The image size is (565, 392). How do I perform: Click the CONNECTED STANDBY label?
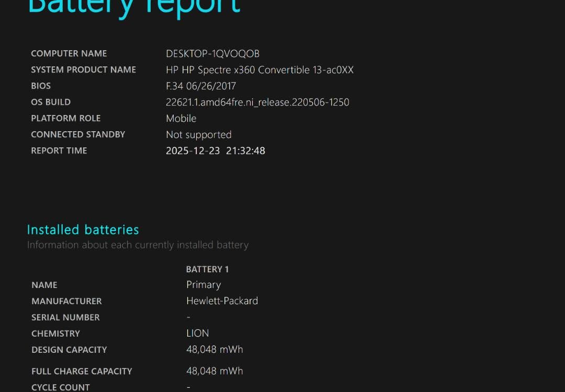(x=78, y=134)
